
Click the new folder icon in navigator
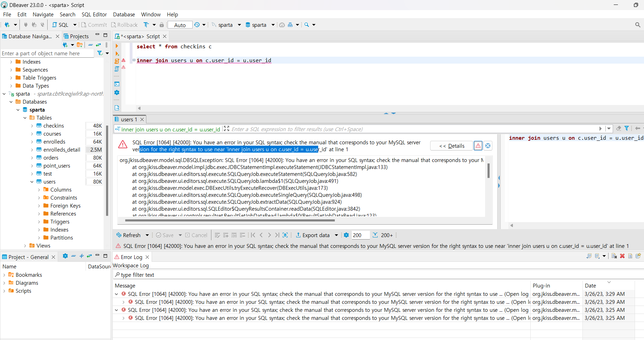[80, 45]
